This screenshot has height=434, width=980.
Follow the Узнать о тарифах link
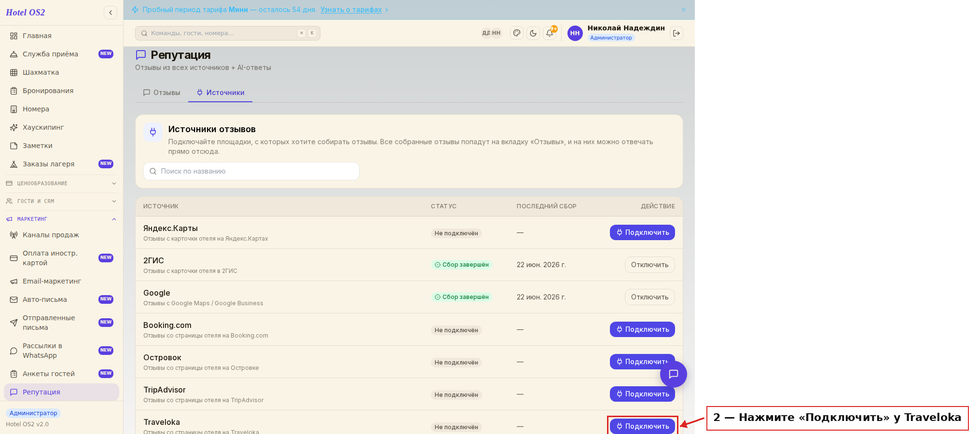coord(351,10)
